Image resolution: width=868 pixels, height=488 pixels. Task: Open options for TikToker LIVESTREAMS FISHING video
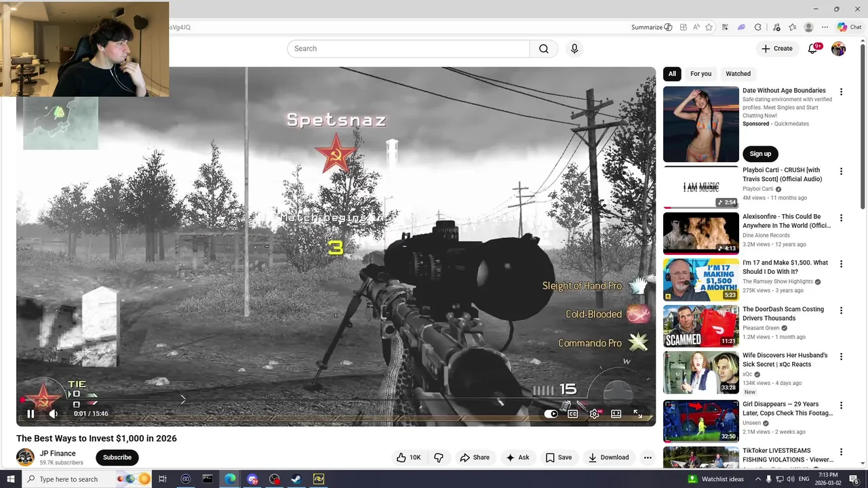coord(841,452)
